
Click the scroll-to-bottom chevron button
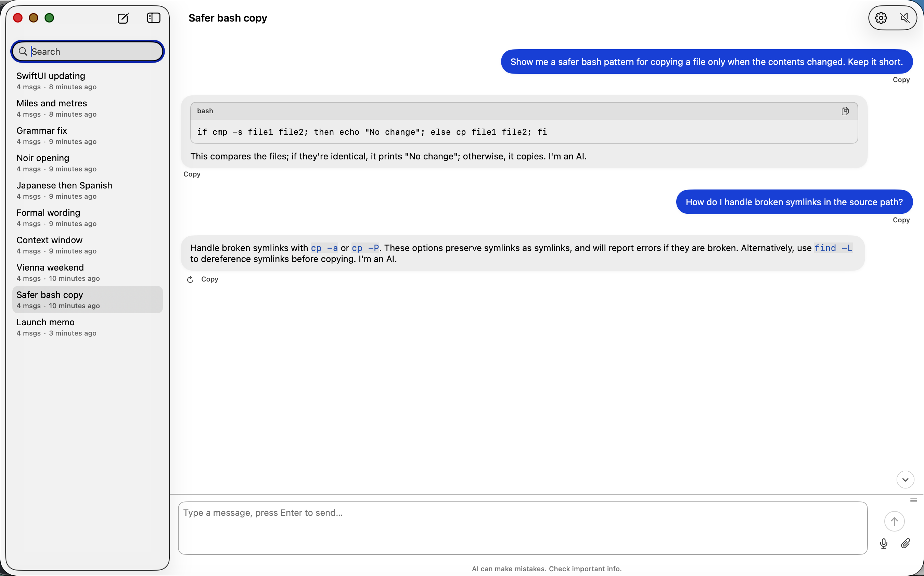click(x=905, y=480)
